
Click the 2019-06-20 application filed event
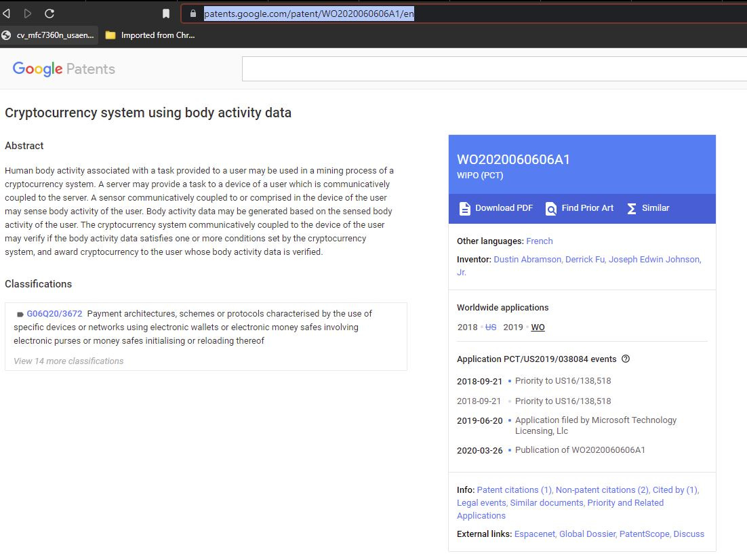coord(567,426)
